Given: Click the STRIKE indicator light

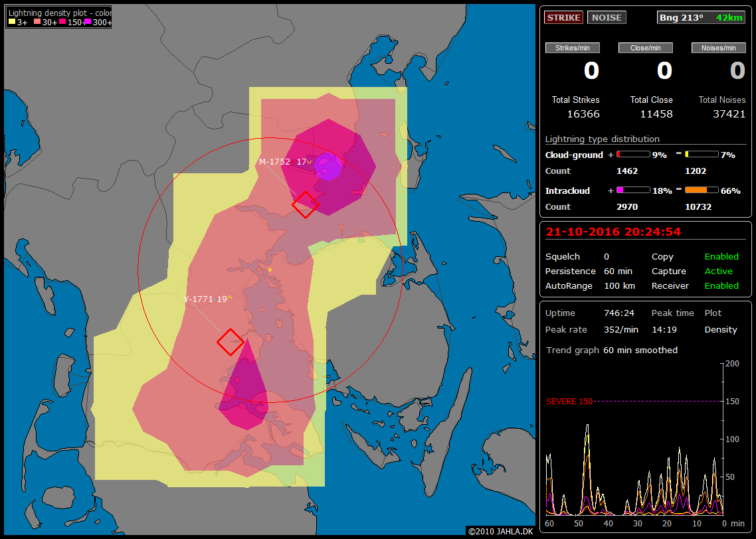Looking at the screenshot, I should coord(563,17).
